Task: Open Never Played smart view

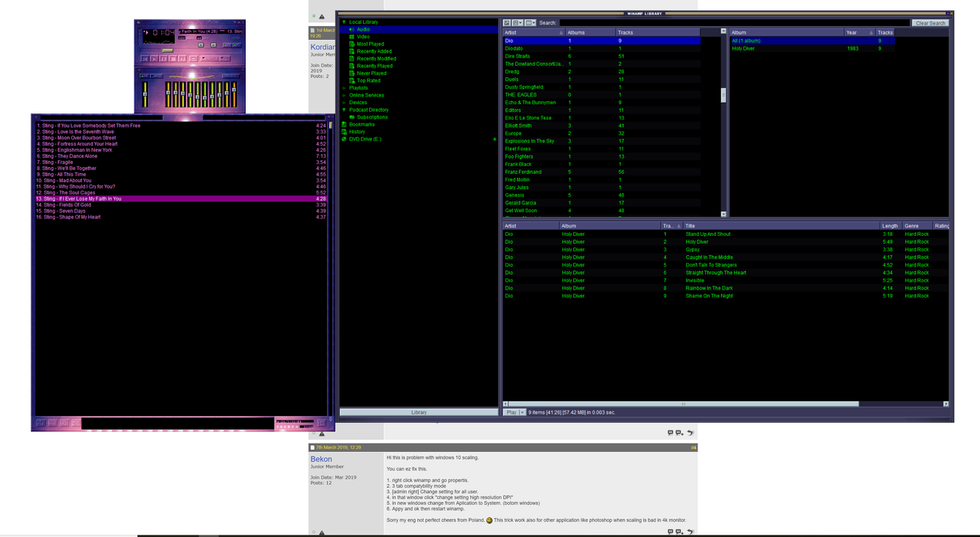Action: pyautogui.click(x=371, y=74)
